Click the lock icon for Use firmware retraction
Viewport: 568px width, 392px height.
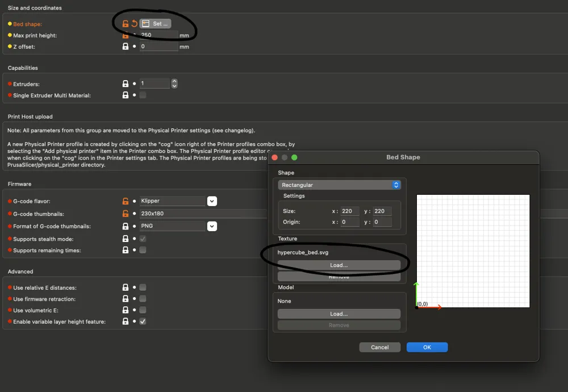tap(126, 299)
